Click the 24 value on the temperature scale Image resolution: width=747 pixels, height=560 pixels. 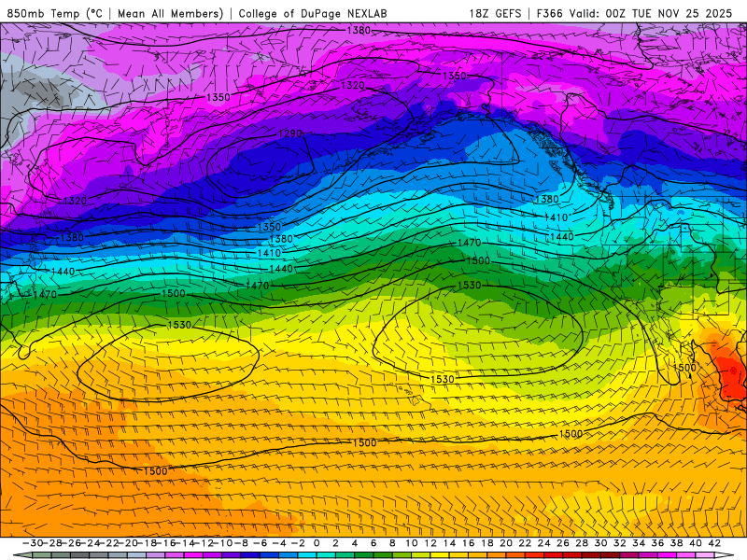pyautogui.click(x=544, y=543)
